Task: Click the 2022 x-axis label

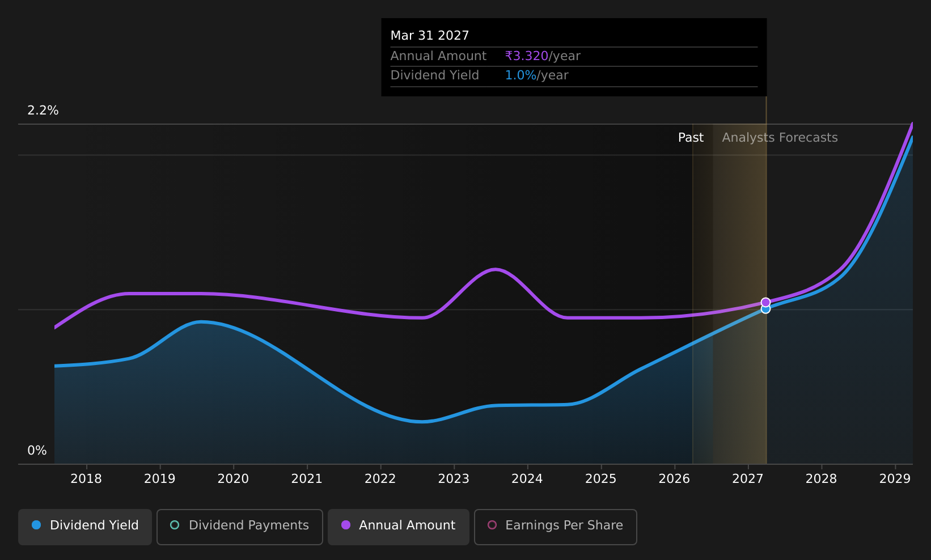Action: (380, 479)
